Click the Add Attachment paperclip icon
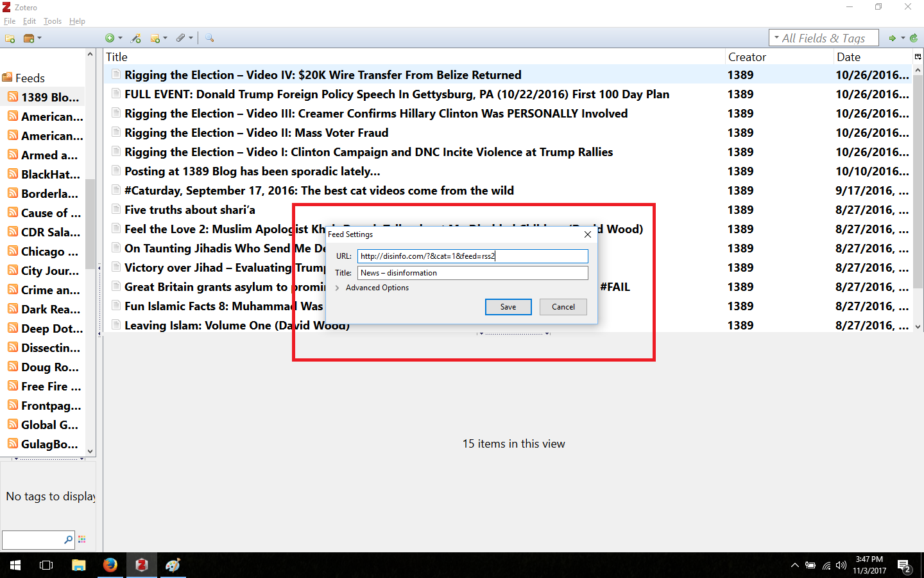Screen dimensions: 924x578 181,39
